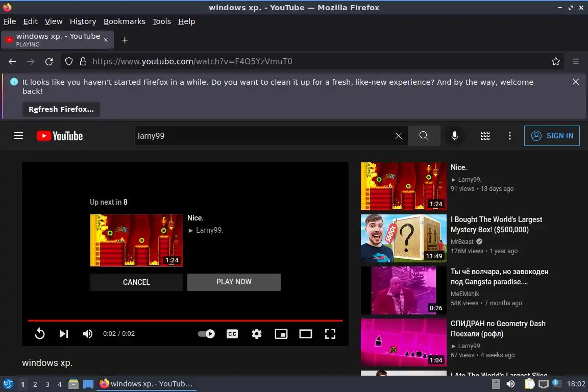Click the red video progress bar
The width and height of the screenshot is (588, 392).
coord(185,321)
